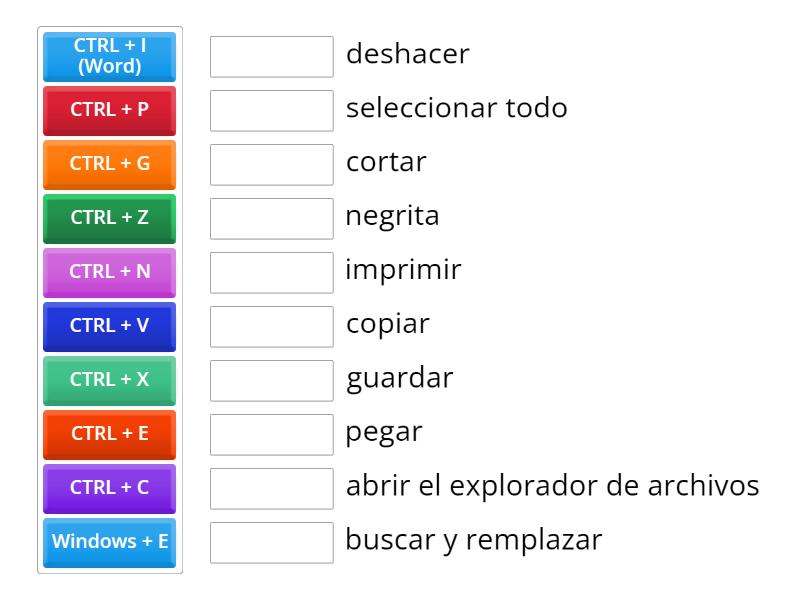Image resolution: width=800 pixels, height=600 pixels.
Task: Select the CTRL + C tile
Action: click(109, 488)
